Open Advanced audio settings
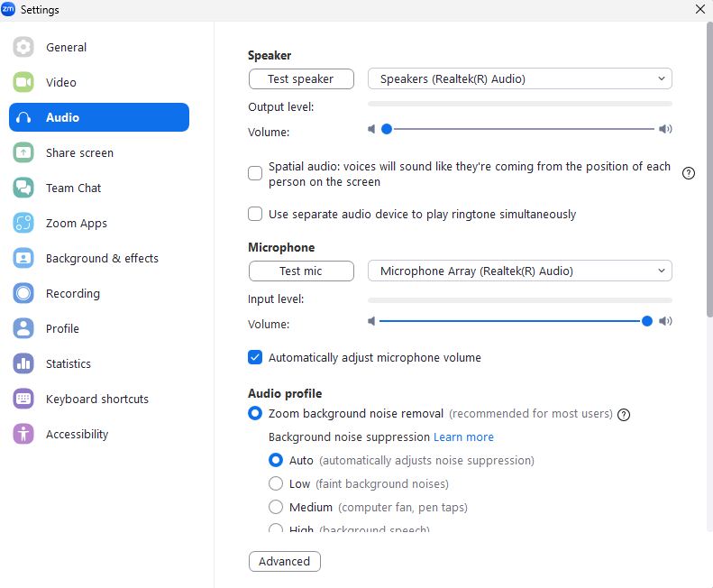The image size is (713, 588). (285, 561)
